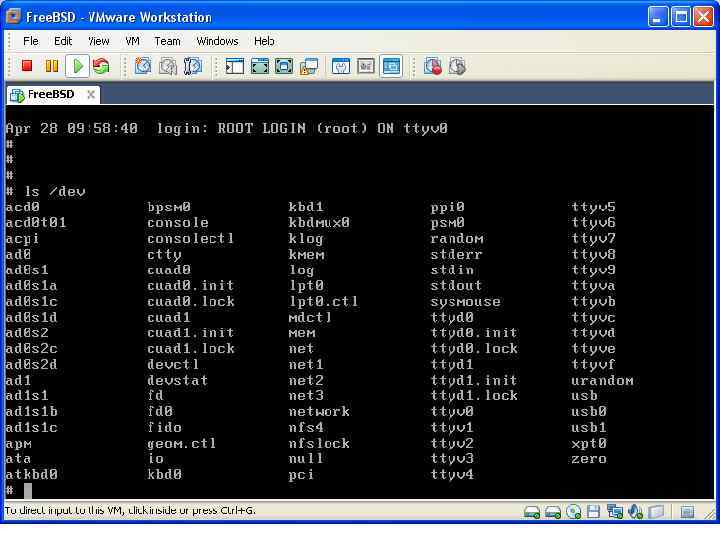This screenshot has width=720, height=540.
Task: Click the first hard disk status icon
Action: click(x=532, y=512)
